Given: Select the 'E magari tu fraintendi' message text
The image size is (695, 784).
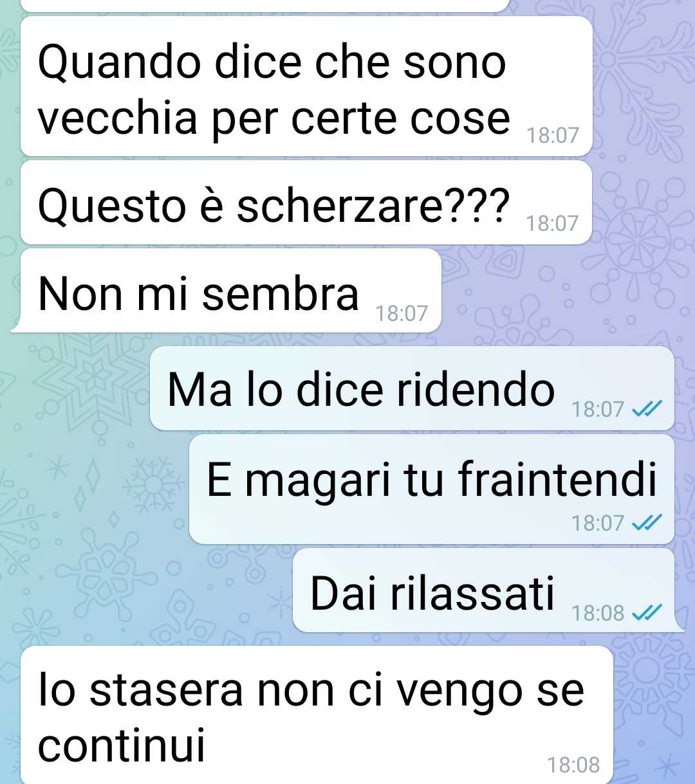Looking at the screenshot, I should coord(432,480).
